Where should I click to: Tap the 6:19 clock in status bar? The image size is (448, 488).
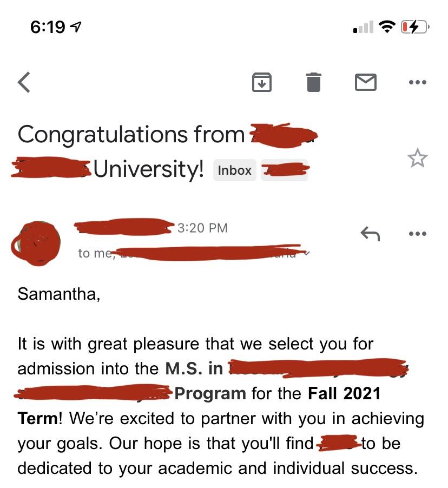(x=47, y=27)
